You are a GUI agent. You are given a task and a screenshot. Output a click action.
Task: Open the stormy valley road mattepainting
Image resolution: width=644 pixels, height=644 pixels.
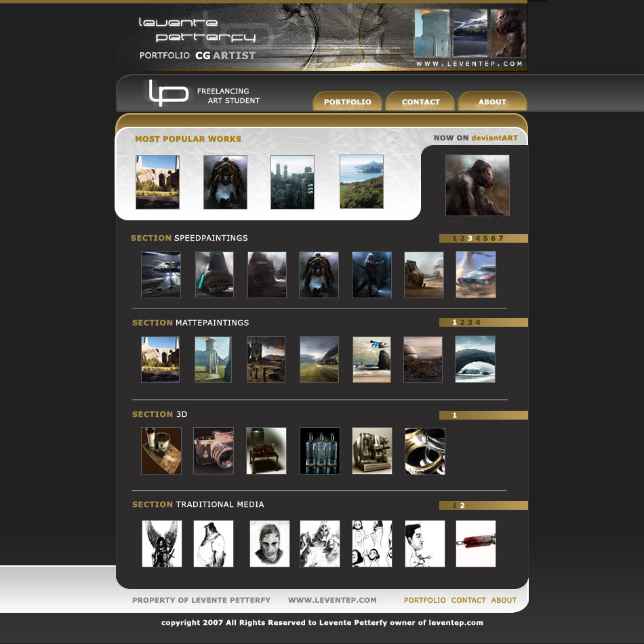click(x=319, y=359)
